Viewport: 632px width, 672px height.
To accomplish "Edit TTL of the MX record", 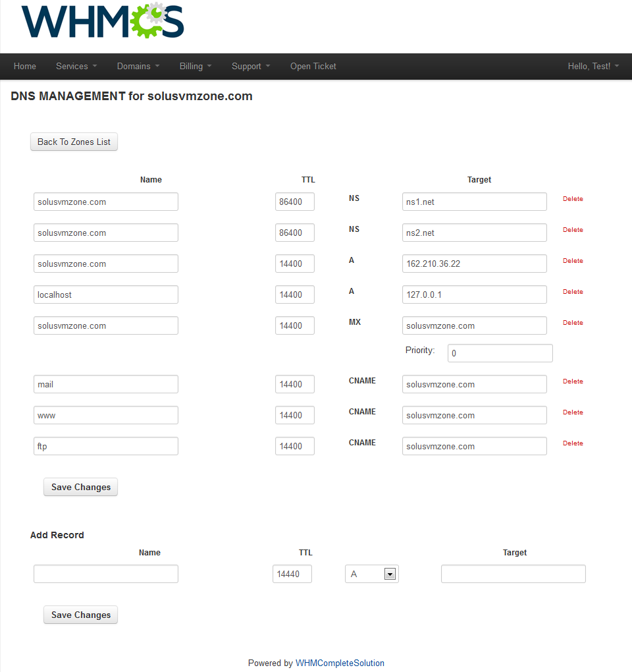I will [294, 325].
